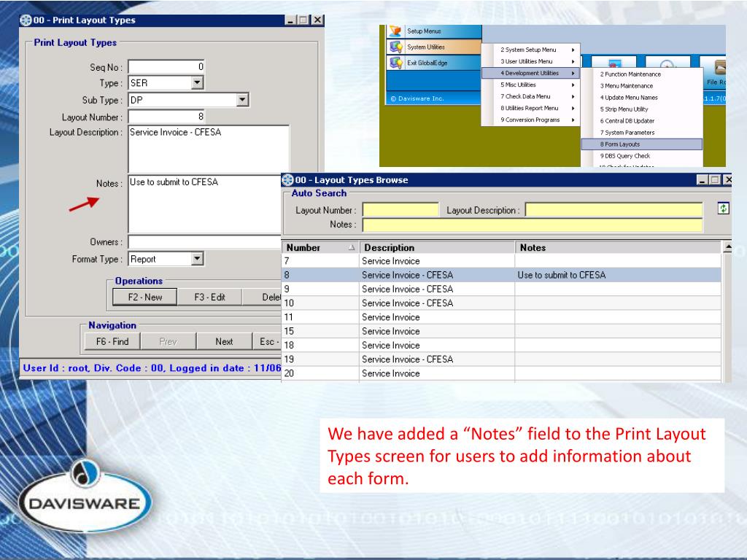The image size is (747, 560).
Task: Click Print Layout Types window title icon
Action: [26, 20]
